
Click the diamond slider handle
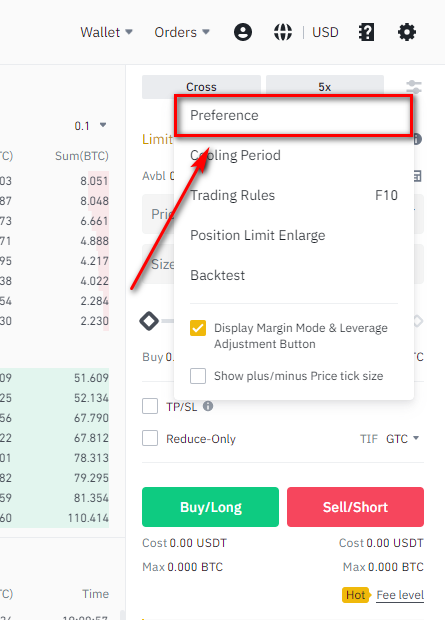coord(149,321)
